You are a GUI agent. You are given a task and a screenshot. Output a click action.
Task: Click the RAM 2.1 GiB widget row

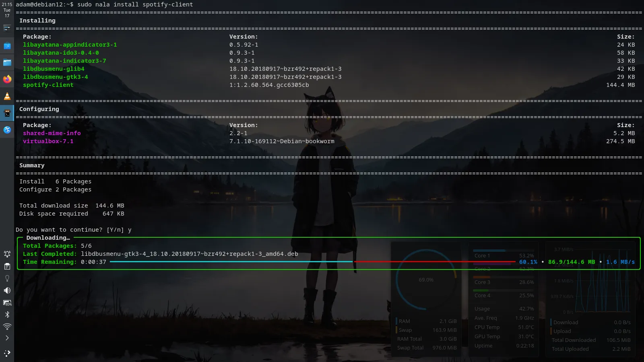coord(427,321)
